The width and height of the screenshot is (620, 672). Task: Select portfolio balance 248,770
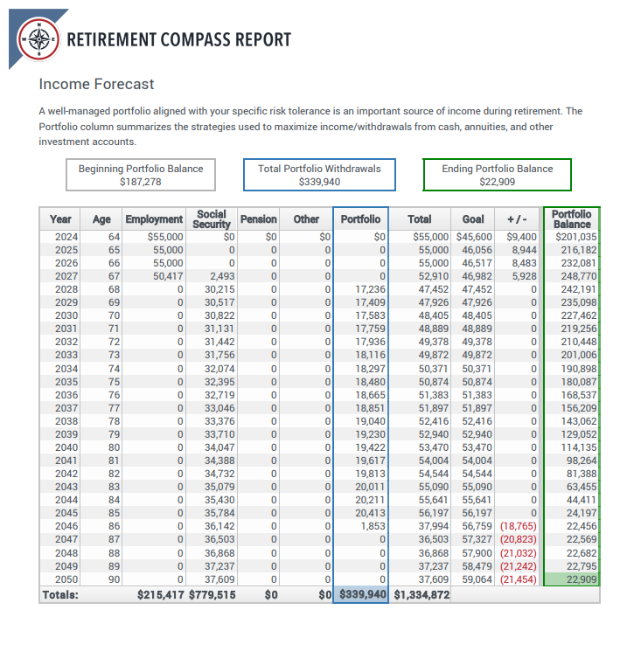tap(578, 276)
